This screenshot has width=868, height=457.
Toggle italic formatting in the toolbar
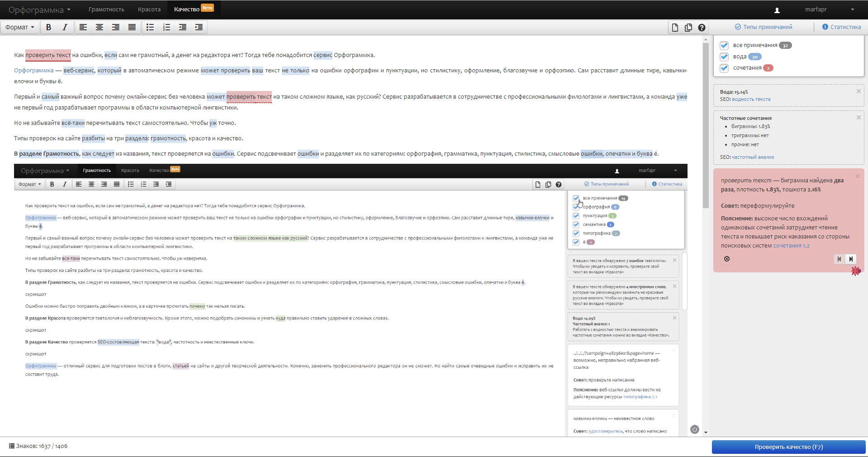point(65,27)
